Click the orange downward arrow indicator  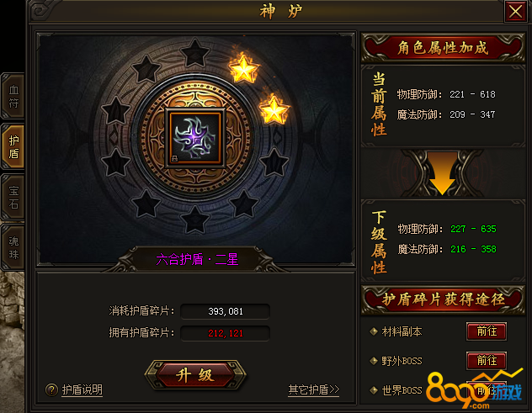[442, 173]
